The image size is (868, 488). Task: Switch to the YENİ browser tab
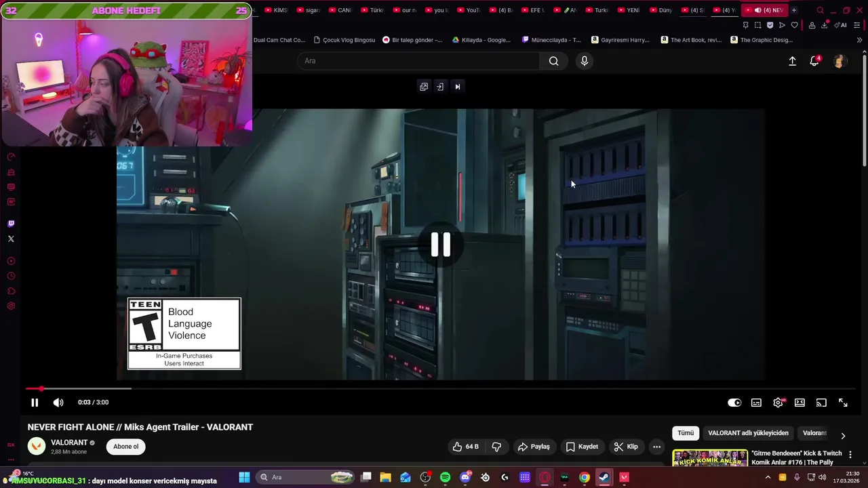628,10
